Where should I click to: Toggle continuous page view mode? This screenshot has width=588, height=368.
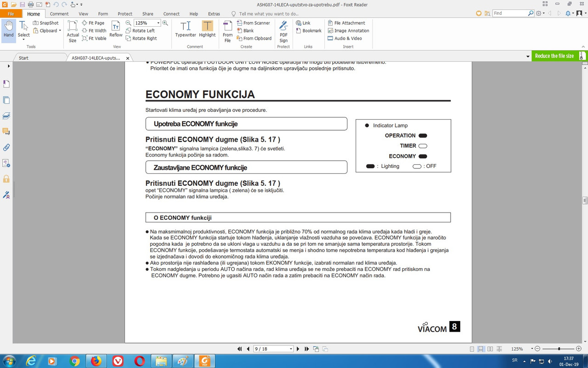pyautogui.click(x=481, y=349)
